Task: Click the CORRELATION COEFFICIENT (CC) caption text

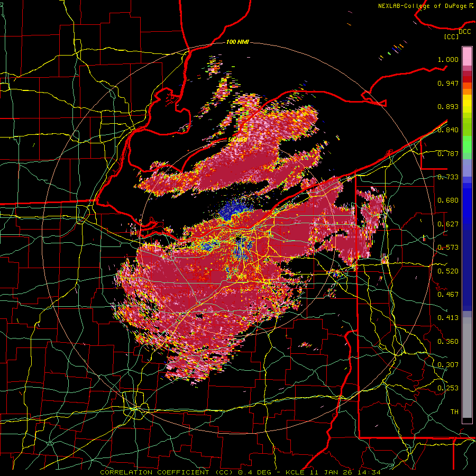Action: coord(167,472)
